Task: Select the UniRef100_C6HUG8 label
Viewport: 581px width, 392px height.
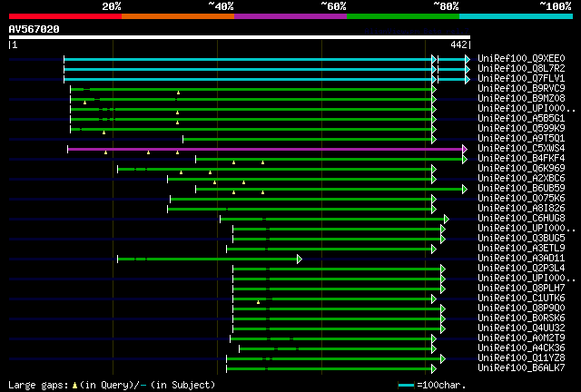Action: click(x=521, y=219)
